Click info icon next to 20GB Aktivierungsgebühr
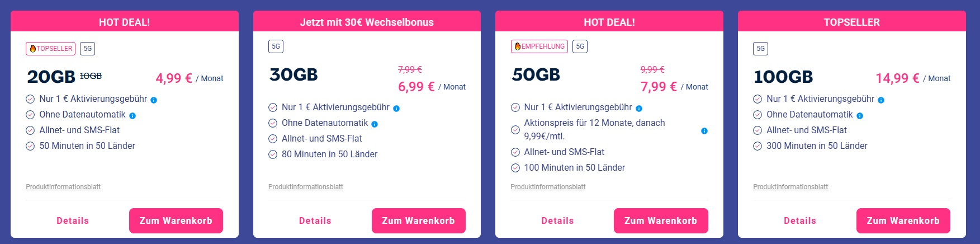The height and width of the screenshot is (244, 980). (154, 100)
